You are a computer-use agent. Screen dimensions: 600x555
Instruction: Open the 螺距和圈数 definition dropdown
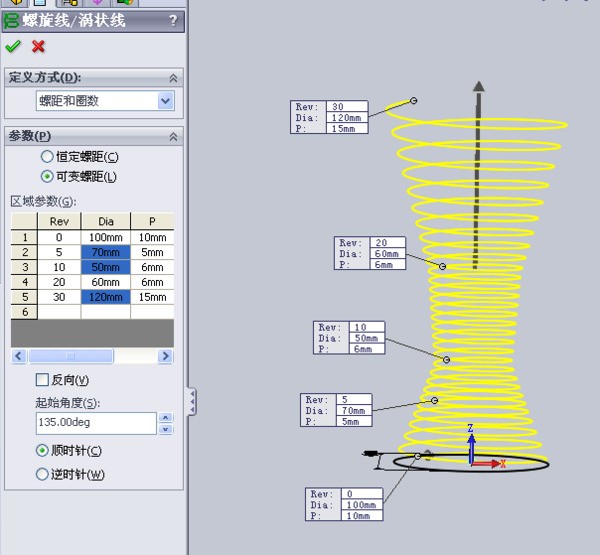pos(165,101)
